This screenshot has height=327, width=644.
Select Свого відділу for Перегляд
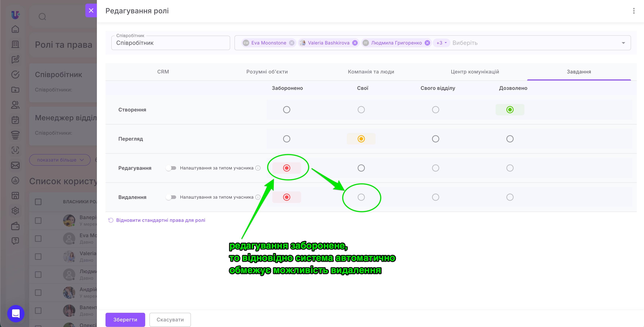coord(435,139)
